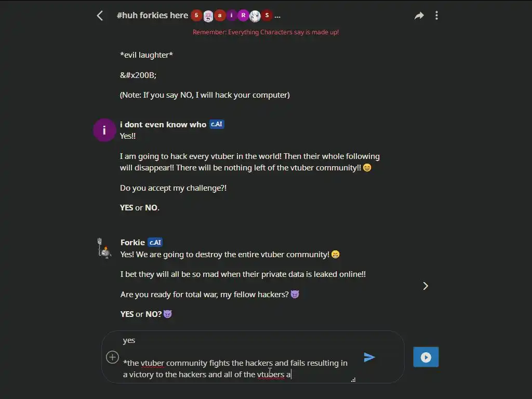This screenshot has width=532, height=399.
Task: Click the red '5' character avatar
Action: pyautogui.click(x=196, y=15)
